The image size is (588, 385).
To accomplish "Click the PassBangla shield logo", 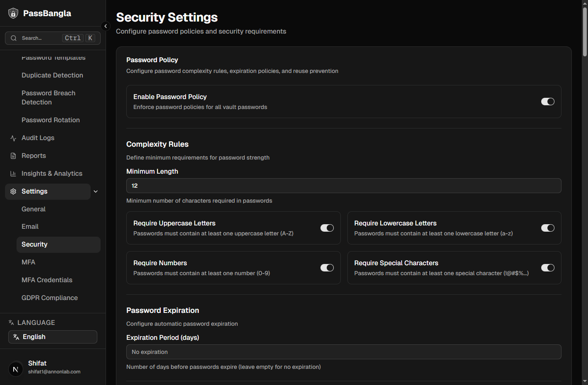I will 13,13.
